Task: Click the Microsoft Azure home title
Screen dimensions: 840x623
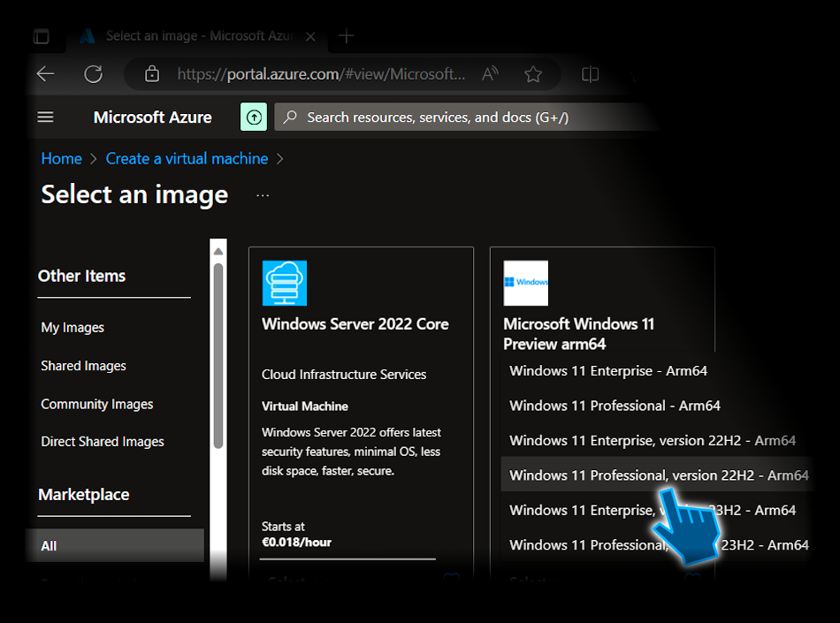Action: click(x=153, y=118)
